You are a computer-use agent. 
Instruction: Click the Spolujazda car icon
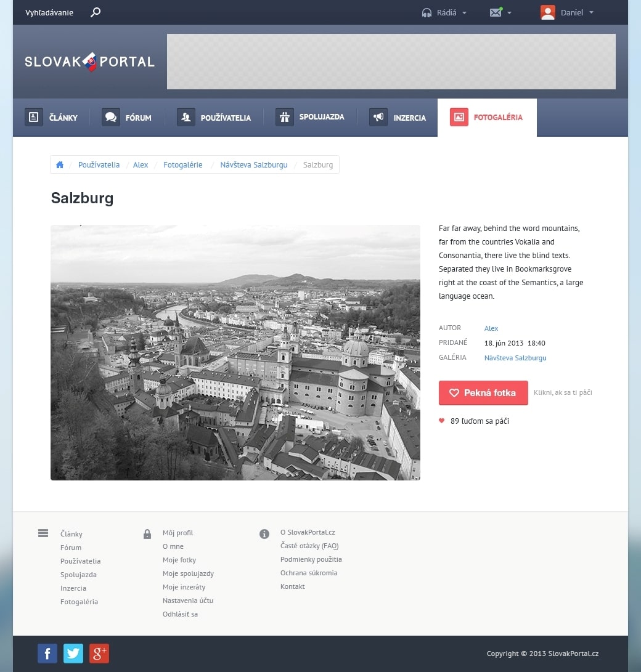[x=284, y=117]
